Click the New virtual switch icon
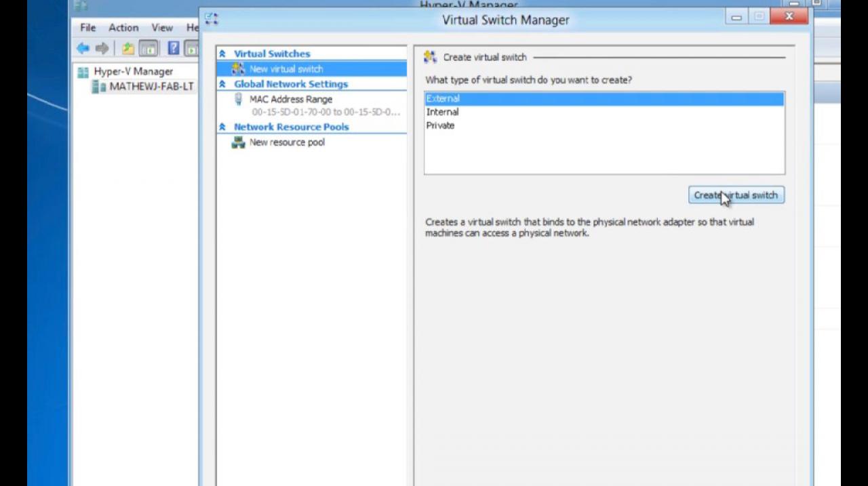The width and height of the screenshot is (868, 486). tap(238, 69)
